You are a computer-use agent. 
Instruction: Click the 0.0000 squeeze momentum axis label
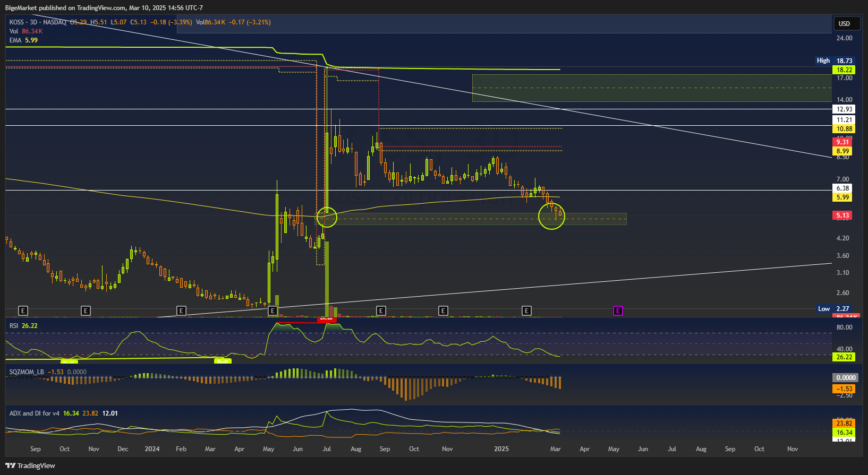(x=846, y=378)
